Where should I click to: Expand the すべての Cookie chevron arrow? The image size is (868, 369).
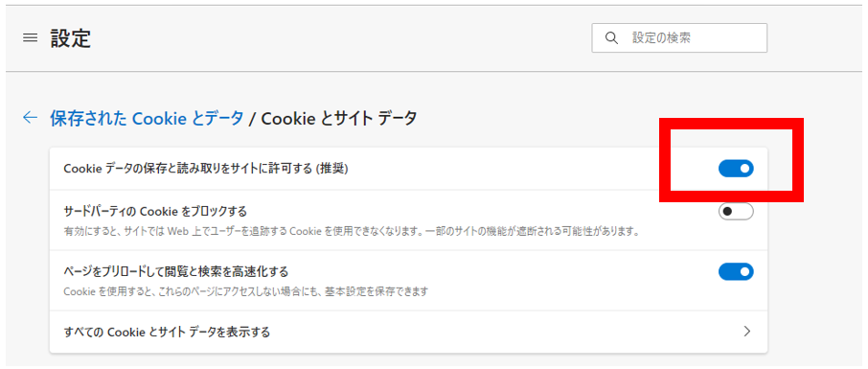(x=746, y=332)
